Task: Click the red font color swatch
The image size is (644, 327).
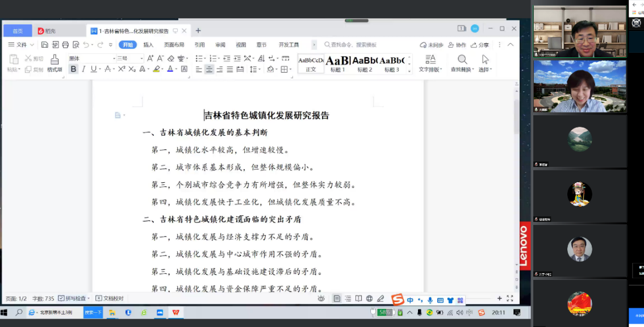Action: [170, 69]
